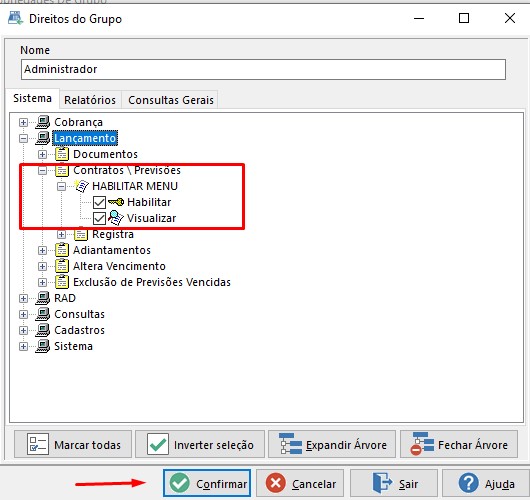Click the Adiantamentos notepad icon
The width and height of the screenshot is (530, 500).
coord(62,250)
